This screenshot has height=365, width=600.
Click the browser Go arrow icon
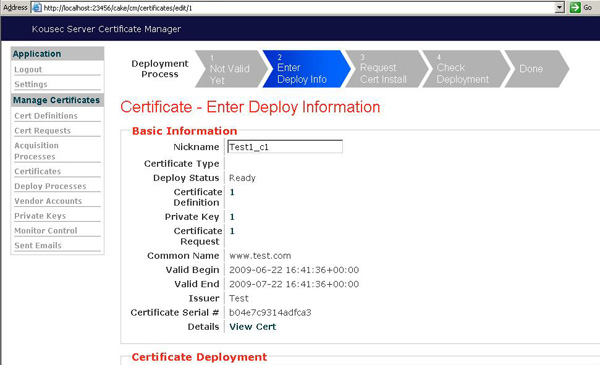click(575, 7)
